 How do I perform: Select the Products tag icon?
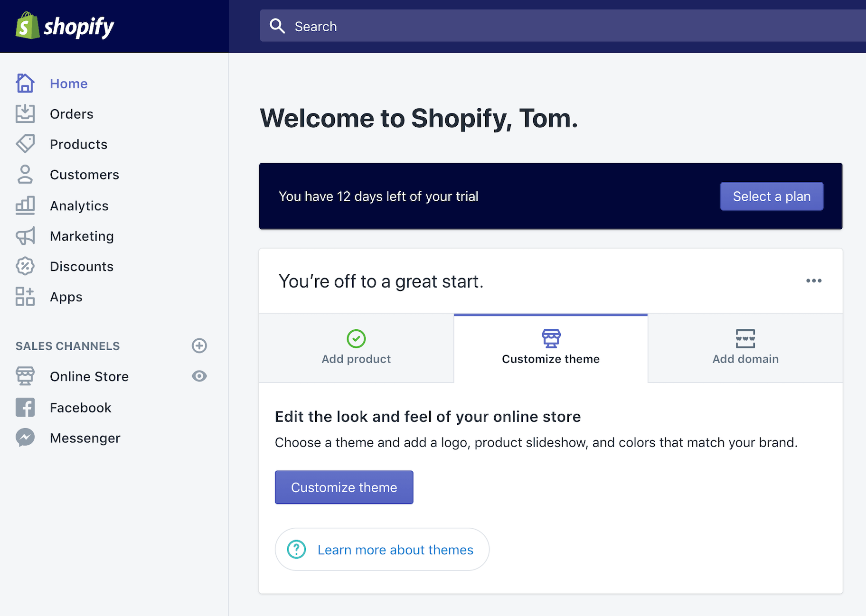click(x=25, y=144)
